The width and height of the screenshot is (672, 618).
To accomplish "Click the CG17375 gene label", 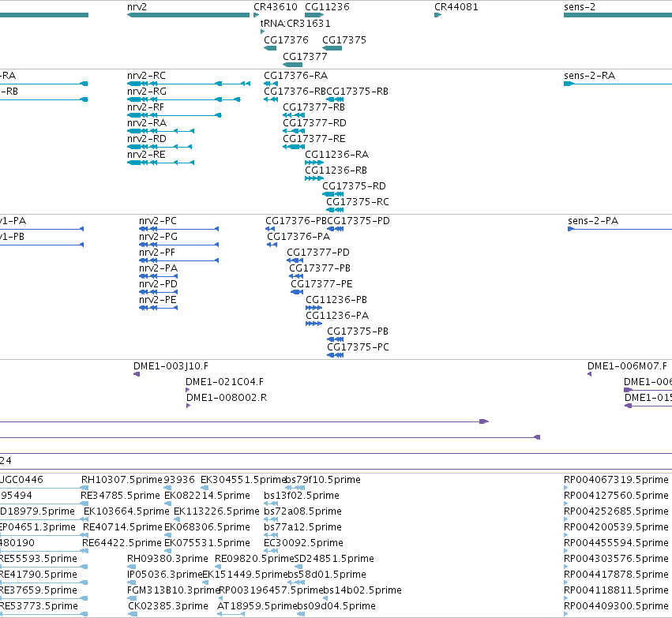I will 344,40.
